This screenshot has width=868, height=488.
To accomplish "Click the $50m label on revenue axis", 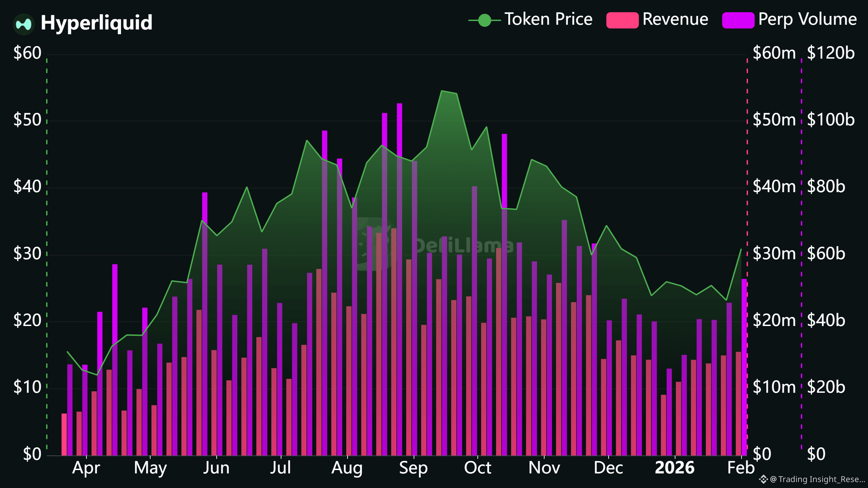I will coord(774,120).
